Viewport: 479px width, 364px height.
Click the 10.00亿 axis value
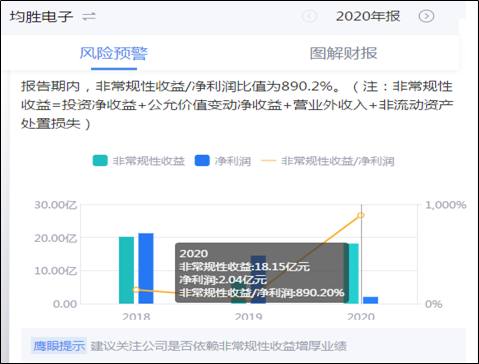click(x=56, y=271)
